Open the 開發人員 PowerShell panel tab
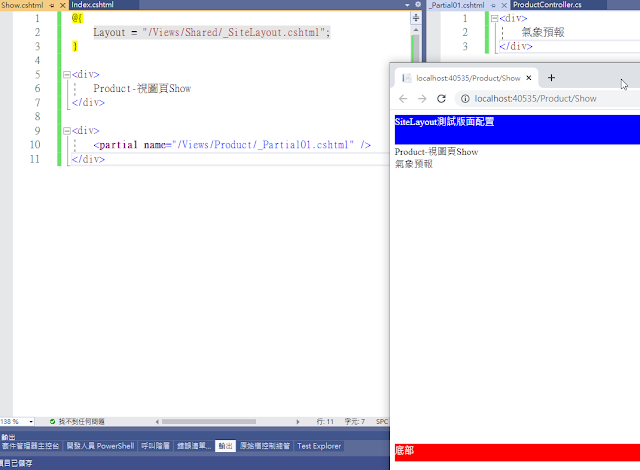The image size is (640, 470). tap(100, 446)
